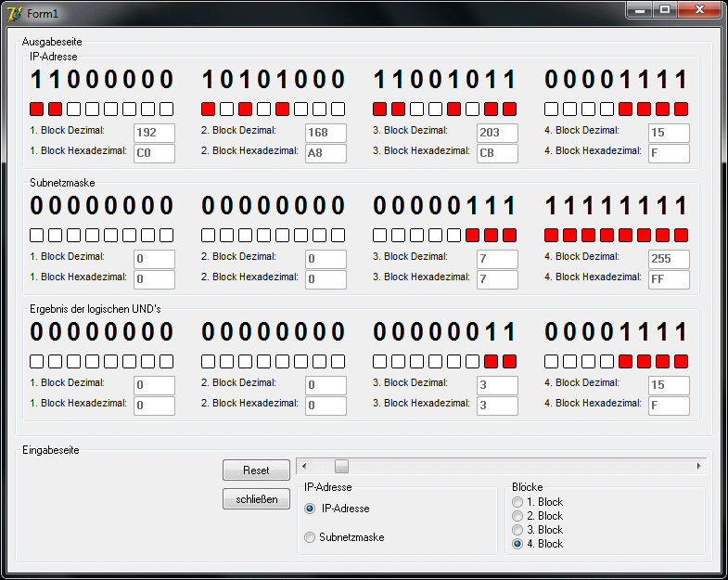Click the Ausgabeseite group label
The width and height of the screenshot is (728, 580).
(x=52, y=42)
